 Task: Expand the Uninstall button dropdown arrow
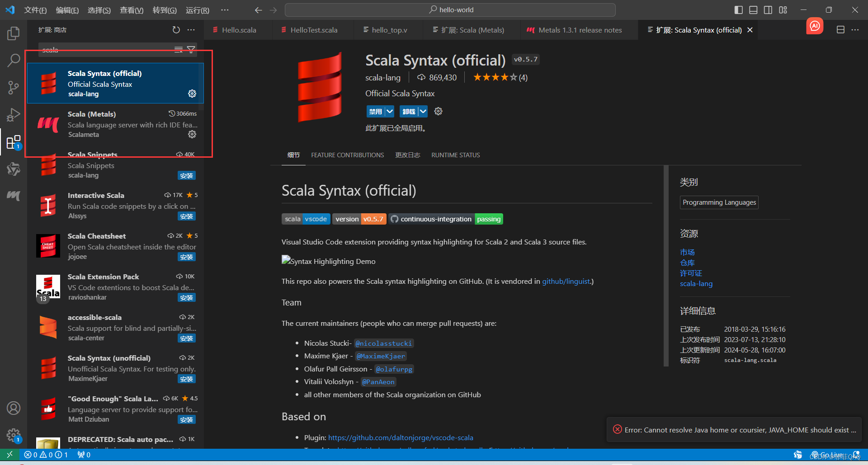[x=423, y=111]
